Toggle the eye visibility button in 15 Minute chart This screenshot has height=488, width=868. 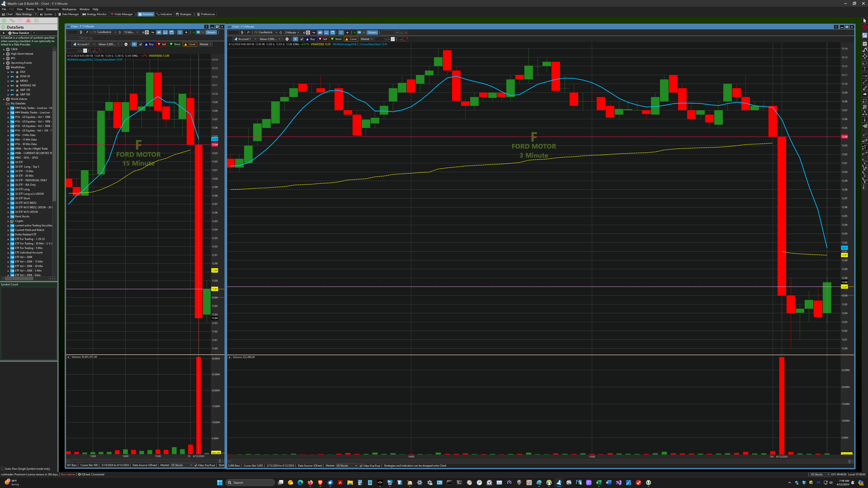click(134, 44)
